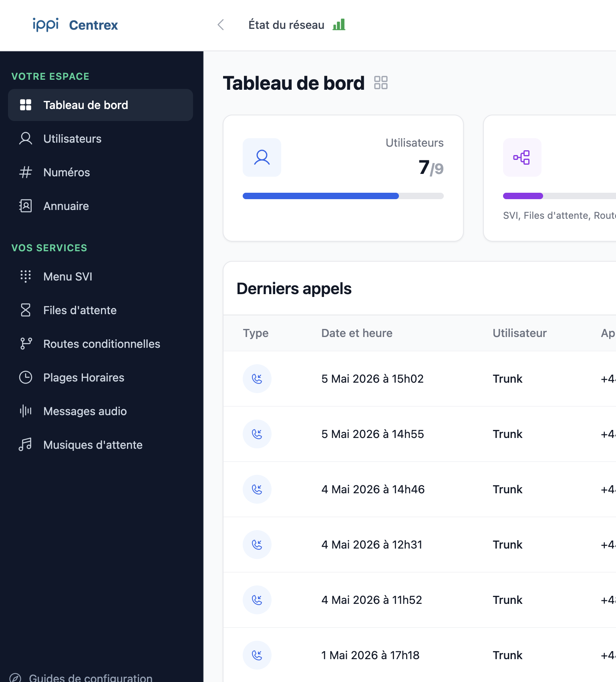Open Annuaire directory page
The height and width of the screenshot is (682, 616).
coord(66,206)
